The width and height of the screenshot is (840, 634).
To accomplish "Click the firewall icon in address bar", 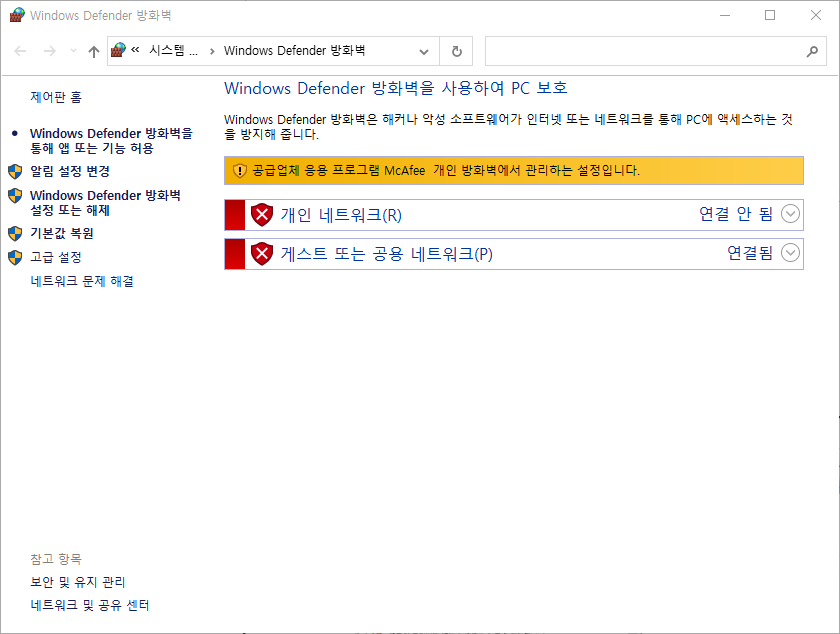I will point(118,50).
